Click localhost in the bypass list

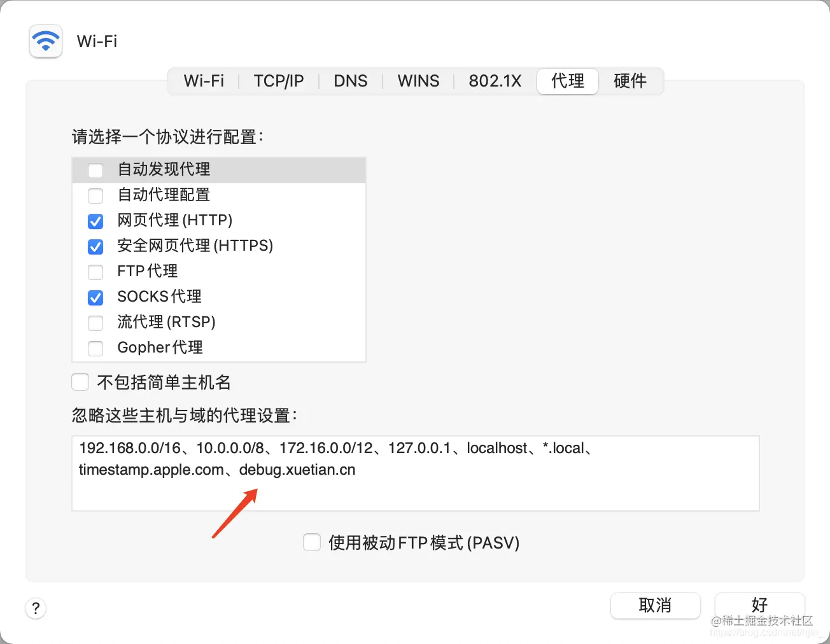coord(497,448)
